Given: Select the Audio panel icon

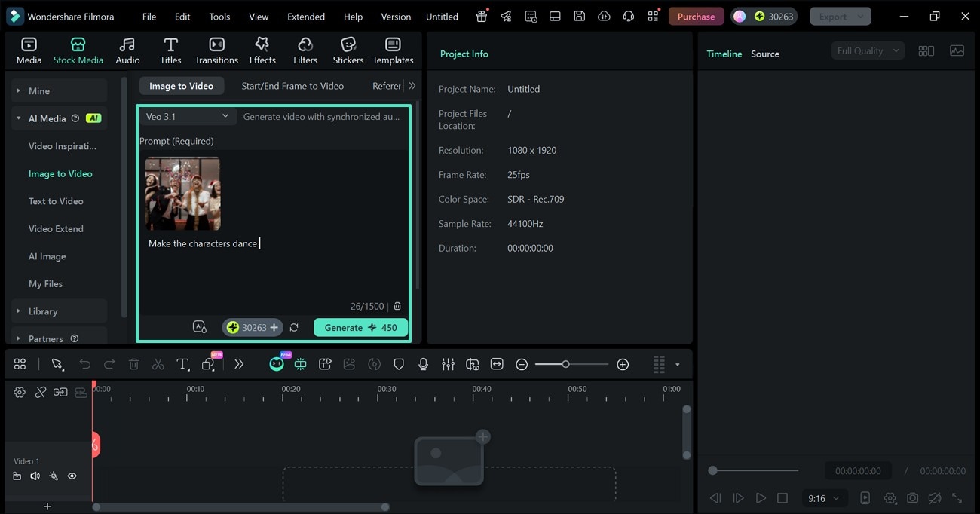Looking at the screenshot, I should [x=127, y=50].
